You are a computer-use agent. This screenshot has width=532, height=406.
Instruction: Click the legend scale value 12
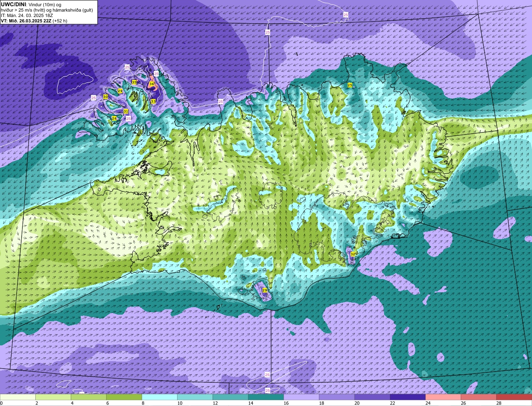coord(214,403)
